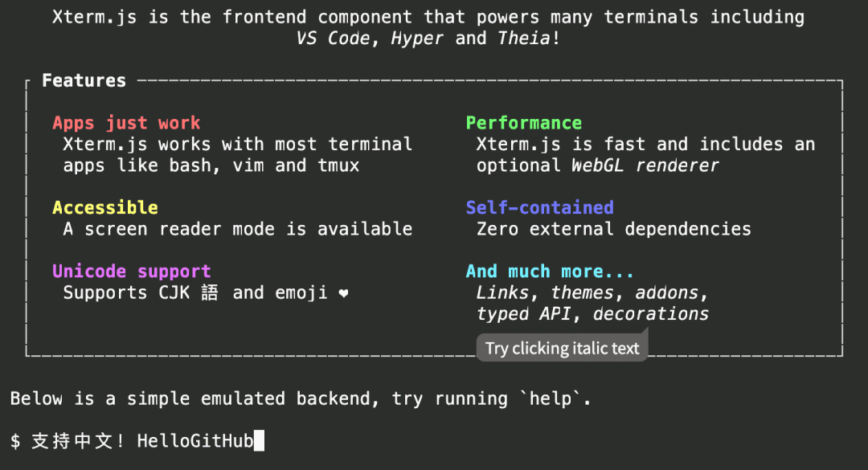Click the italic addons link
This screenshot has height=470, width=868.
pos(667,292)
